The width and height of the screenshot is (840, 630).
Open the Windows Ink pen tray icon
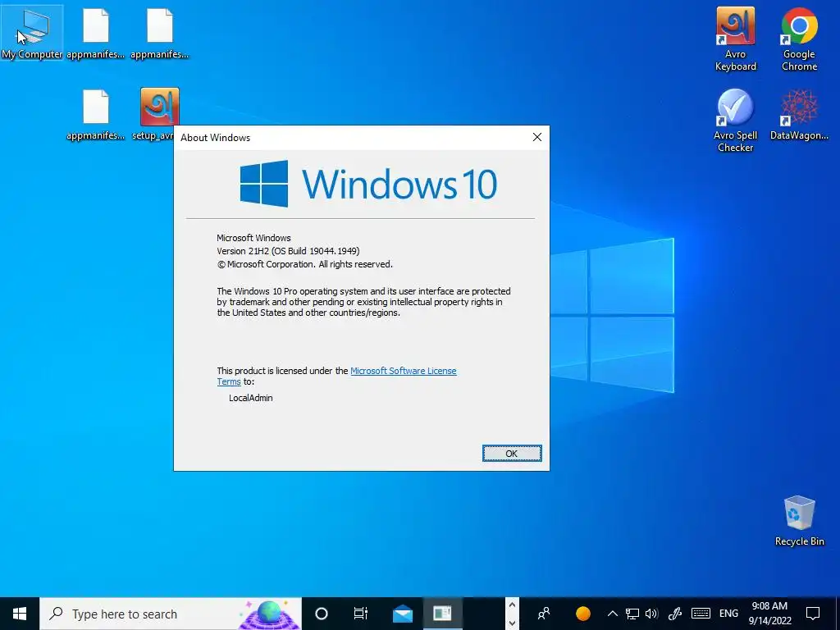tap(675, 614)
